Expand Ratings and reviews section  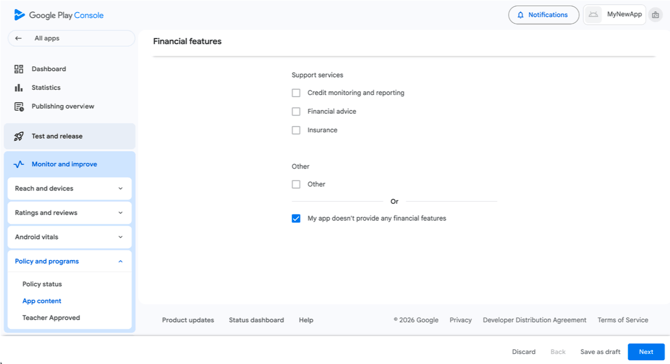click(70, 213)
